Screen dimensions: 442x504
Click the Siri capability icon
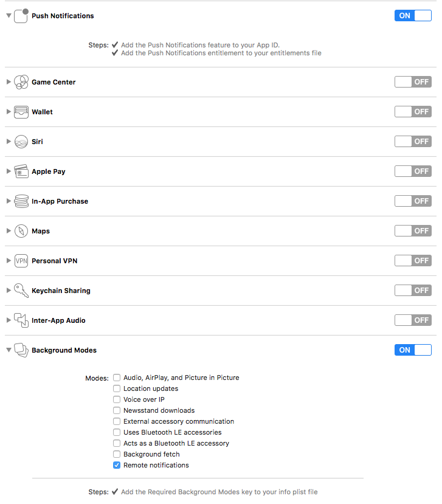tap(21, 142)
